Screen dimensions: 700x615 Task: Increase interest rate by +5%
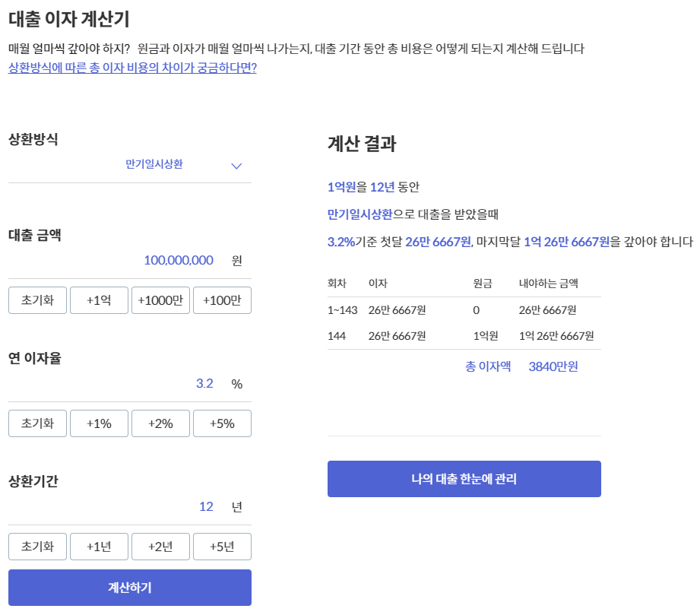click(223, 423)
